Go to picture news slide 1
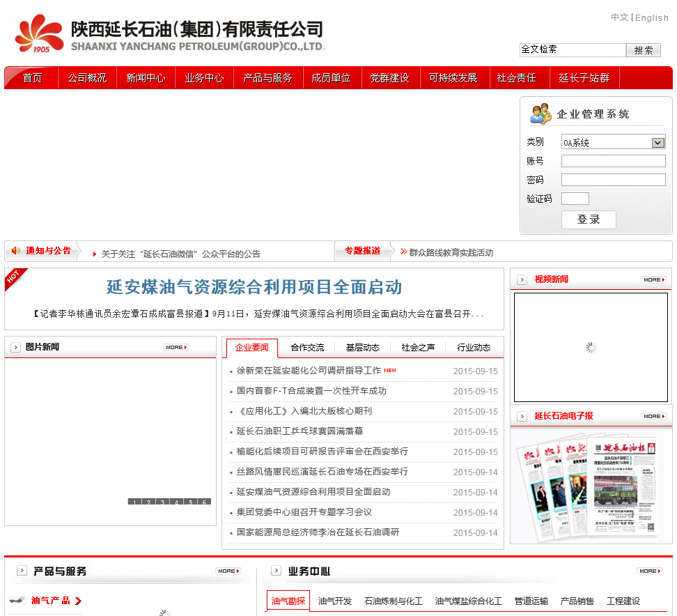The width and height of the screenshot is (677, 616). point(134,502)
